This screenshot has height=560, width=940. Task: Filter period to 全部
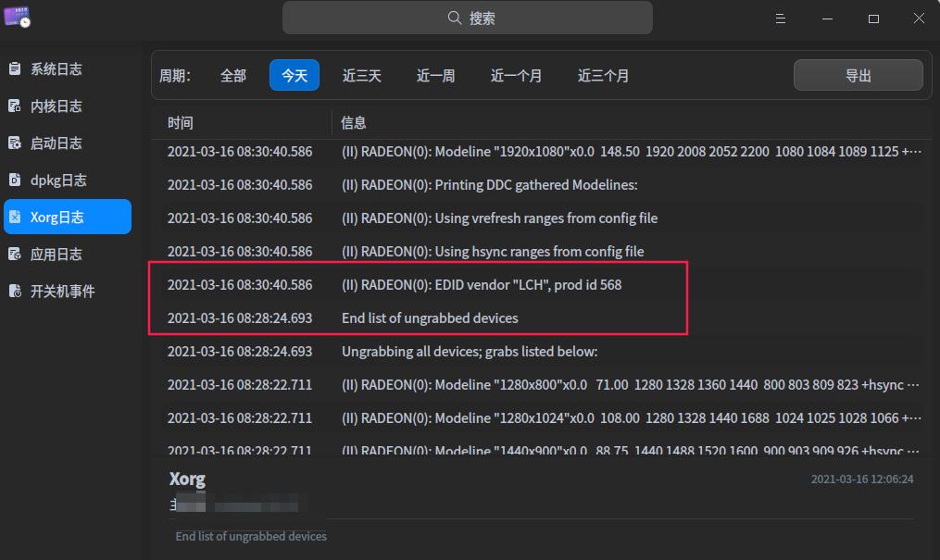[233, 76]
